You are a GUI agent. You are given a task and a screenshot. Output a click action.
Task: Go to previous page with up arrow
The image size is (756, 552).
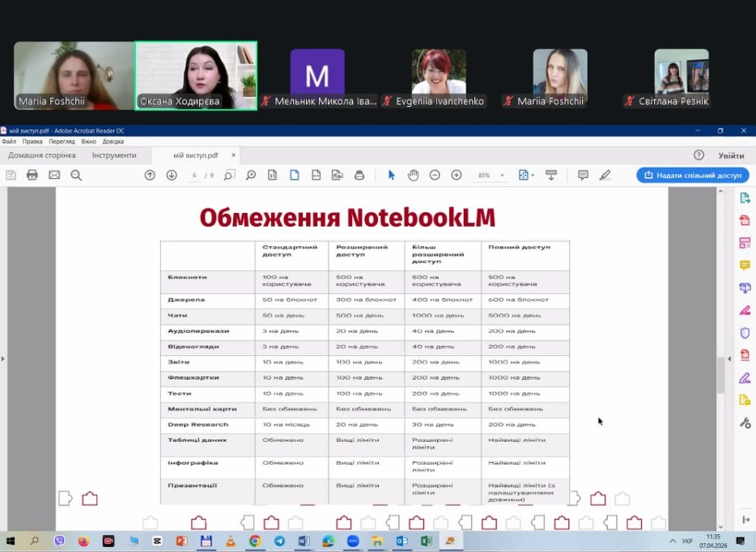click(150, 175)
